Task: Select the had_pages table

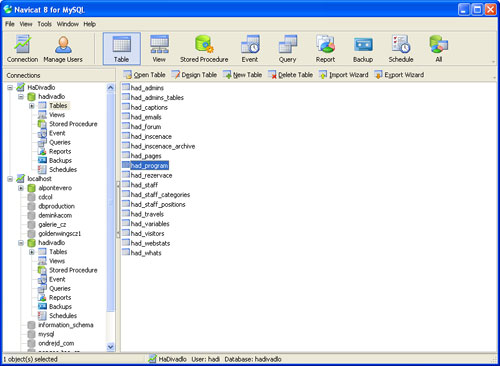Action: pyautogui.click(x=142, y=156)
